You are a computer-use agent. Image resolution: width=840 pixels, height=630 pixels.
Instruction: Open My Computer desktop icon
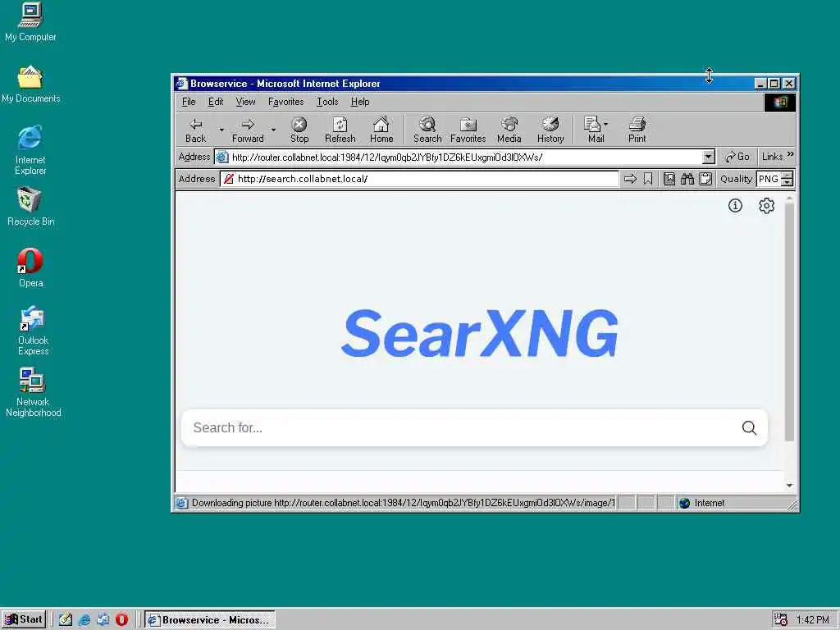[30, 21]
